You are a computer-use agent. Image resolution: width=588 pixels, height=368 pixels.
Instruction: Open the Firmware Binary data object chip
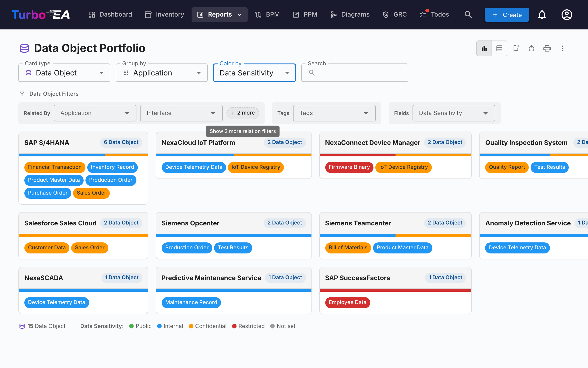point(349,167)
